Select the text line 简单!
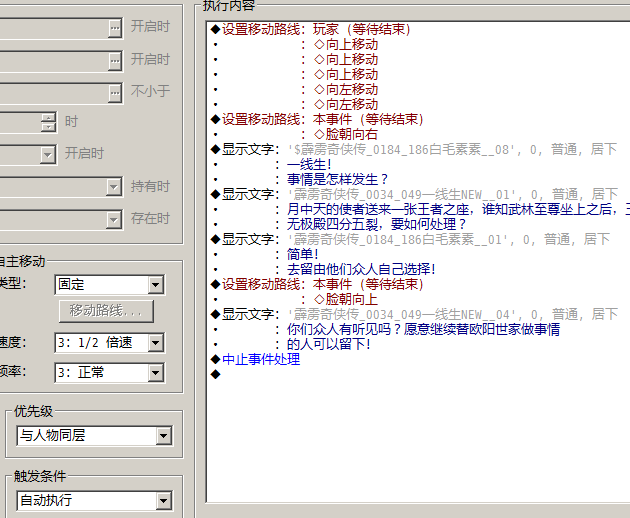The height and width of the screenshot is (518, 630). (x=303, y=254)
